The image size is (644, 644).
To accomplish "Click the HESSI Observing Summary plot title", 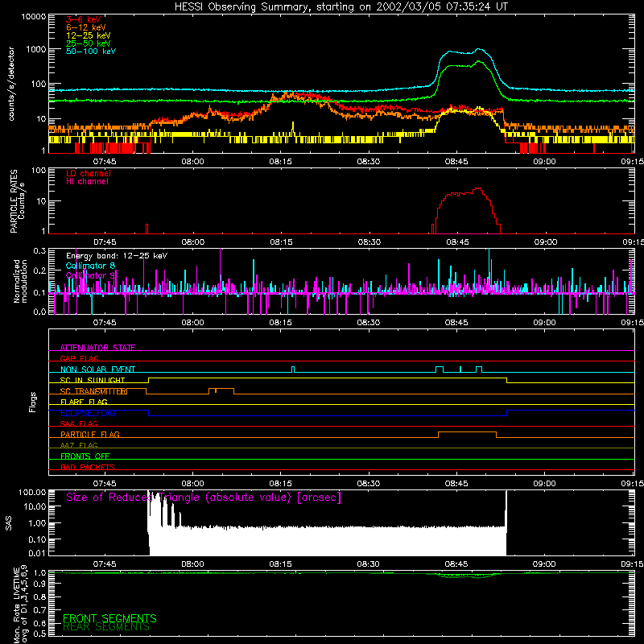I will pos(341,6).
